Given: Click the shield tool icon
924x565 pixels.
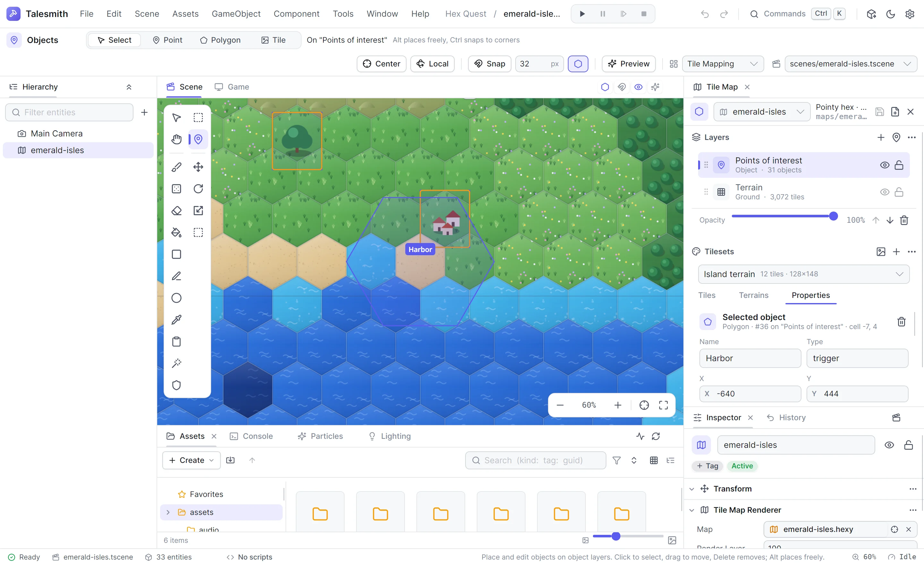Looking at the screenshot, I should tap(176, 385).
